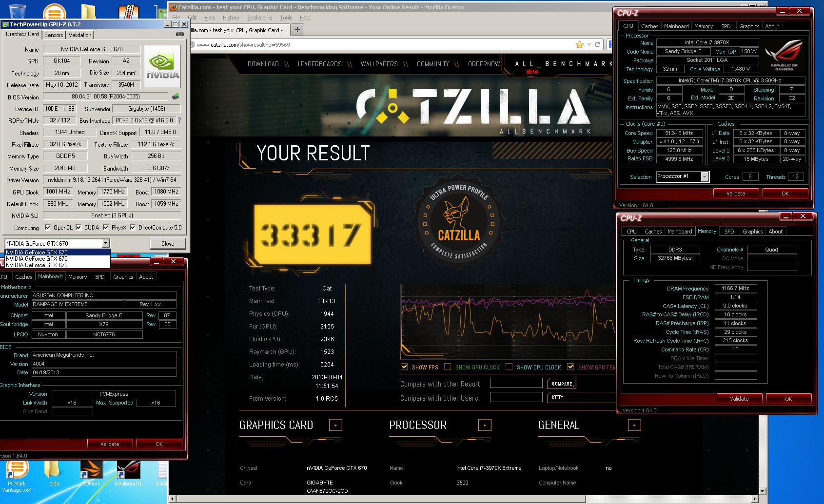This screenshot has width=824, height=504.
Task: Open the KITTY compare users dropdown
Action: [582, 397]
